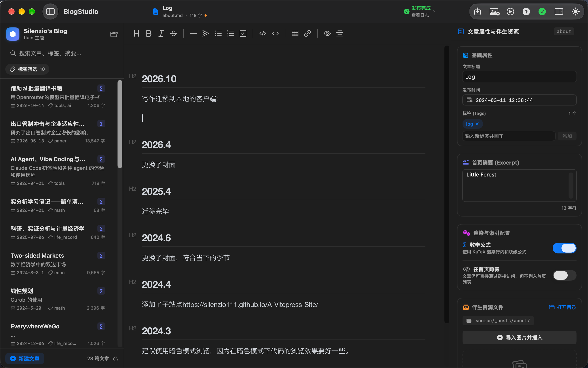The width and height of the screenshot is (588, 368).
Task: Apply heading format with H icon
Action: pos(136,33)
